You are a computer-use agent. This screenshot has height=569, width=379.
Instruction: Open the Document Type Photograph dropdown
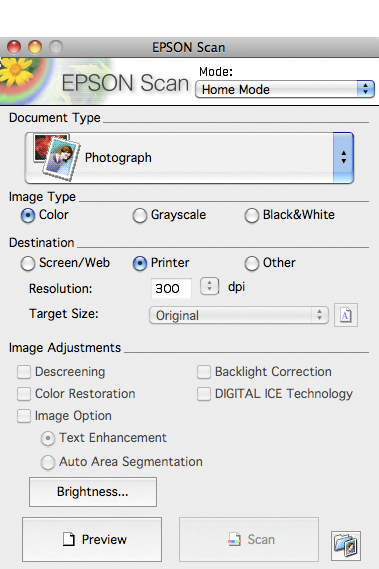pyautogui.click(x=189, y=157)
